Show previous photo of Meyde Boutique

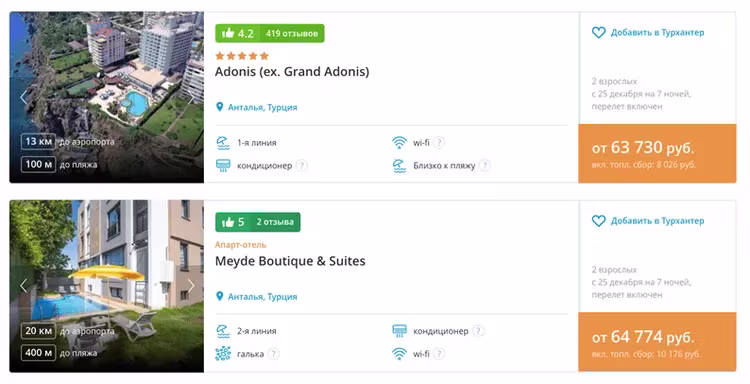point(23,286)
